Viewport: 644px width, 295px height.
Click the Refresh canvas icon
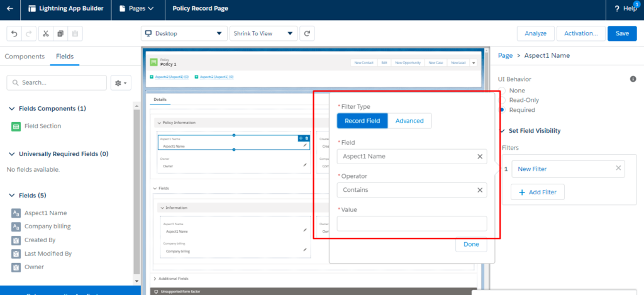pyautogui.click(x=307, y=34)
